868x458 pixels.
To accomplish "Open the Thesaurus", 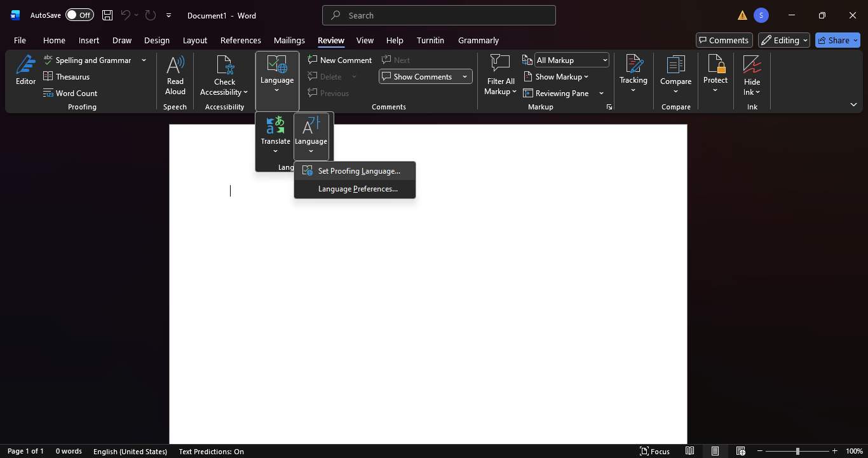I will pyautogui.click(x=66, y=77).
